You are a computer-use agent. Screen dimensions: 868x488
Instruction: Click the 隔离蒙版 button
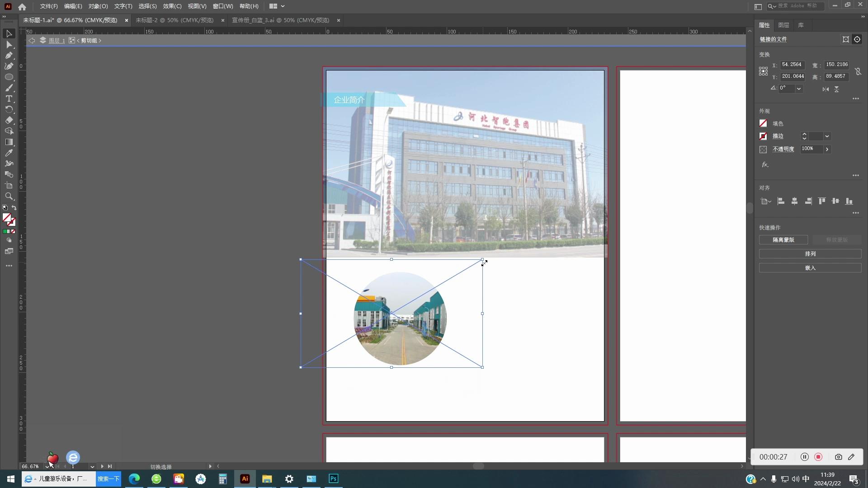click(x=783, y=240)
